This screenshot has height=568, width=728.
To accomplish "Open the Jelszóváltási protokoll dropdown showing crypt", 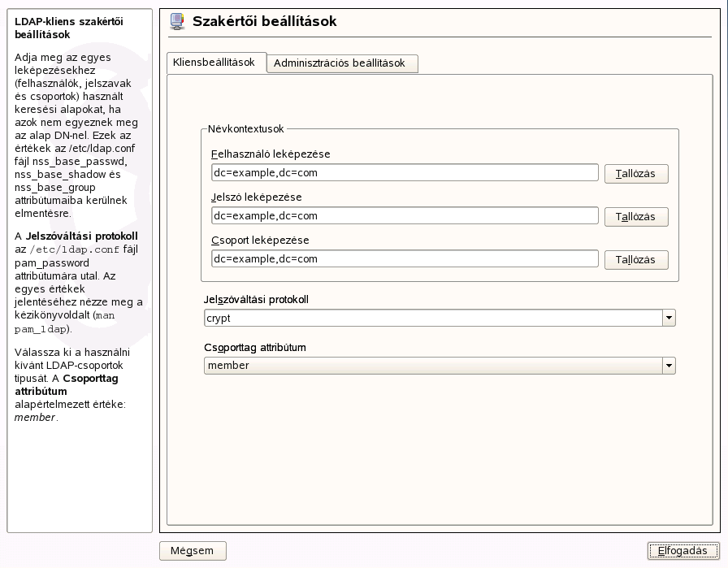I will (440, 319).
